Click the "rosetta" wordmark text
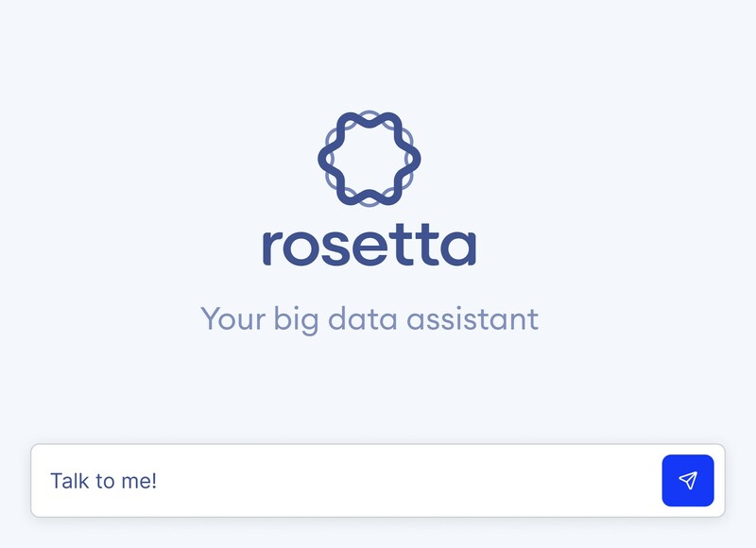 369,245
